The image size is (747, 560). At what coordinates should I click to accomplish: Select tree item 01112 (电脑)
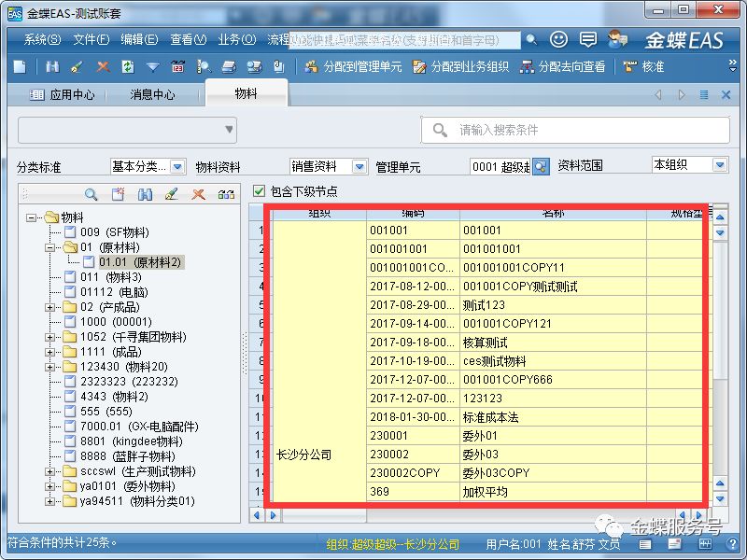coord(114,292)
